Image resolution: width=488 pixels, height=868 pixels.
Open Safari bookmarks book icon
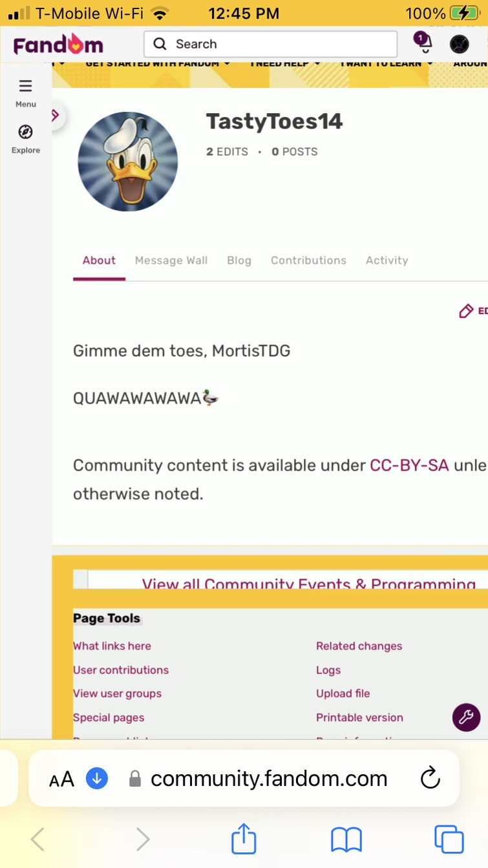(x=346, y=840)
